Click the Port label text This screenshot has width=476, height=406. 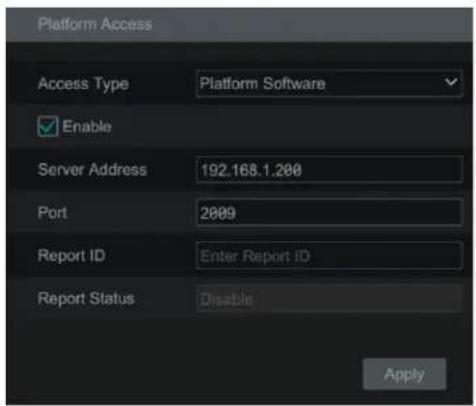point(53,212)
